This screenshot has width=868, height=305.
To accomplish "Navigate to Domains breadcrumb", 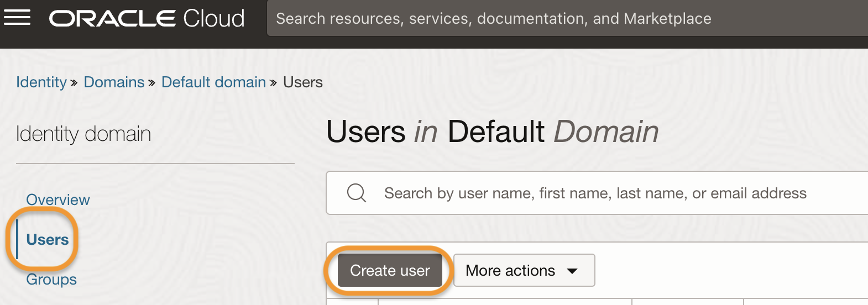I will 114,82.
